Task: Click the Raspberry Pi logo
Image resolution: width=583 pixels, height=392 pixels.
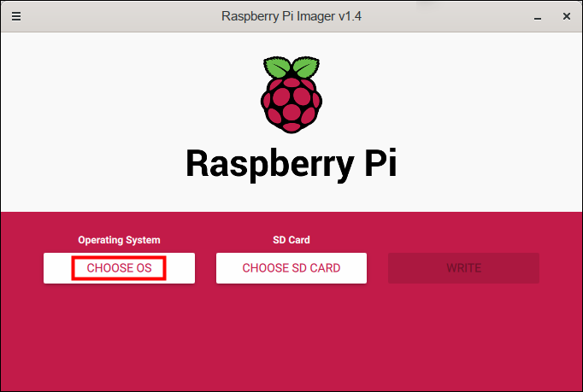Action: point(291,97)
